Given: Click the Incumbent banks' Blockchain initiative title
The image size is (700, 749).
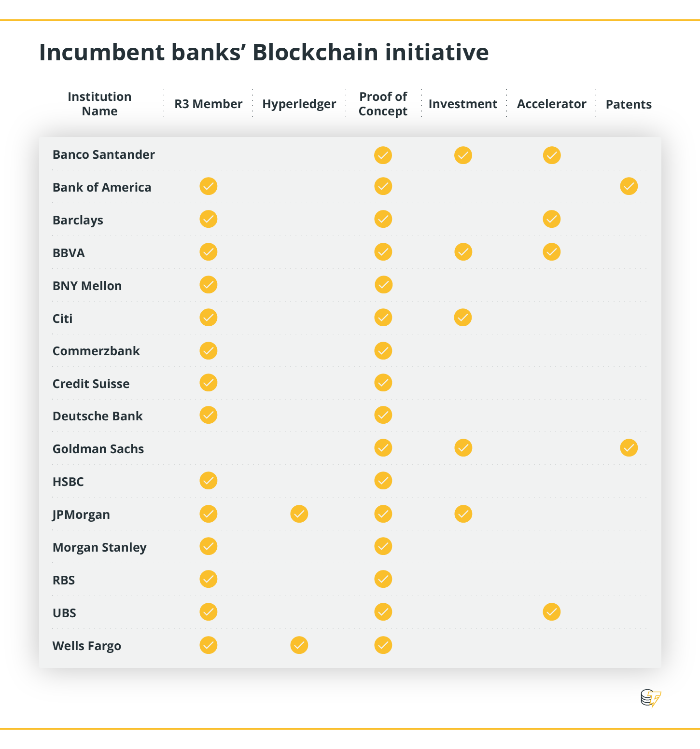Looking at the screenshot, I should point(264,52).
